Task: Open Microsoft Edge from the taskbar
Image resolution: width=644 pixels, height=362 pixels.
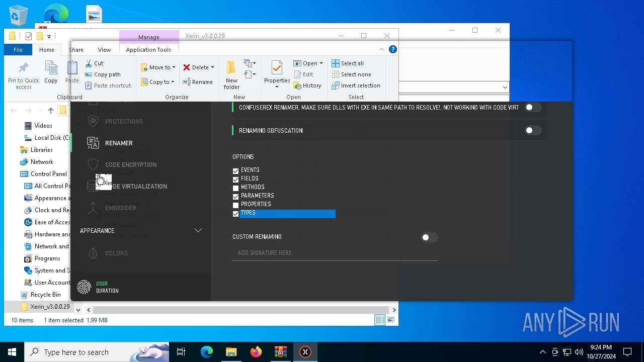Action: pos(207,352)
